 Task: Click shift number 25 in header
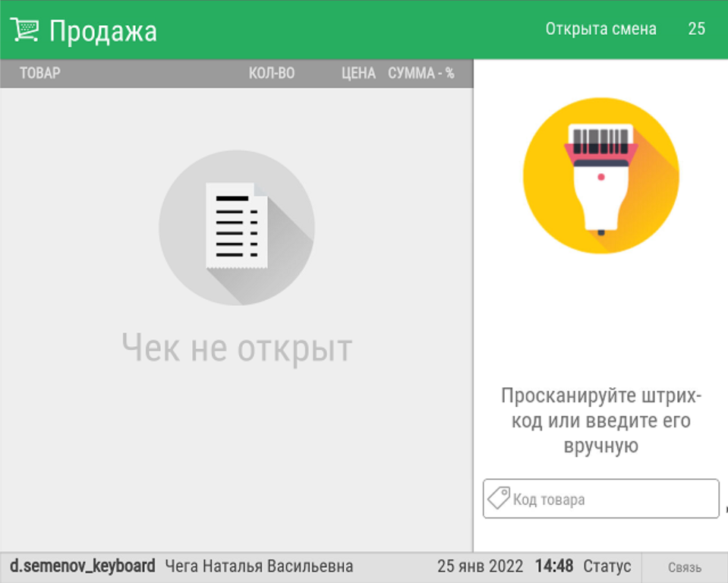pos(696,29)
